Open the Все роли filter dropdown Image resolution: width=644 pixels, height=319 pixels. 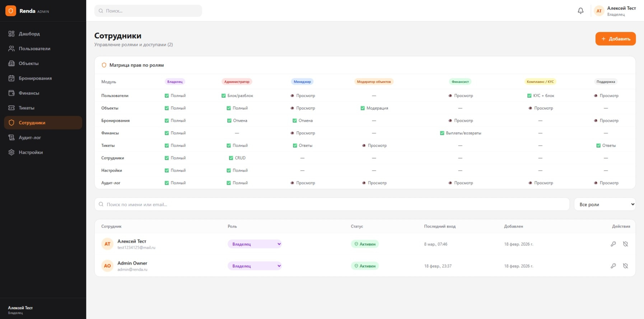click(x=605, y=205)
